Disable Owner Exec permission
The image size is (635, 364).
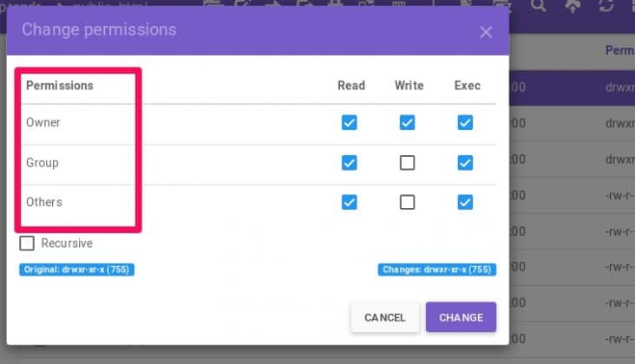(465, 123)
